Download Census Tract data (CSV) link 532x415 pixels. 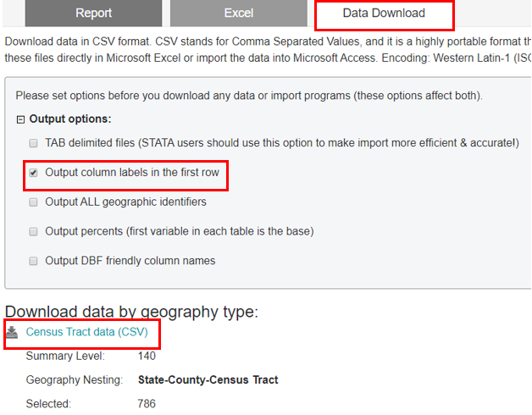point(87,333)
